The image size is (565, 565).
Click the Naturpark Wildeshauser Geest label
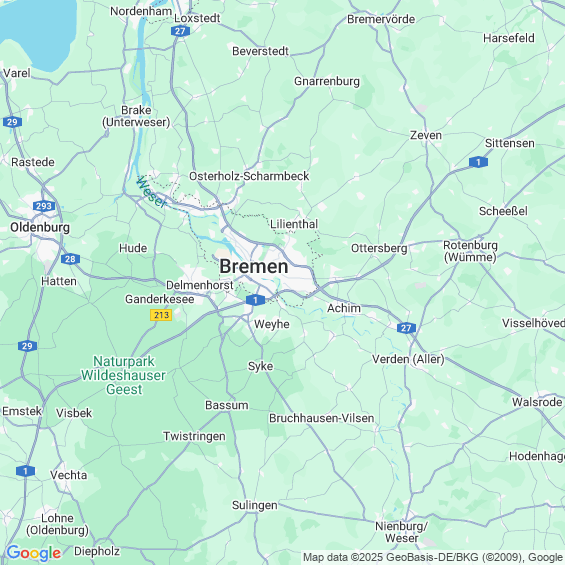pos(124,375)
